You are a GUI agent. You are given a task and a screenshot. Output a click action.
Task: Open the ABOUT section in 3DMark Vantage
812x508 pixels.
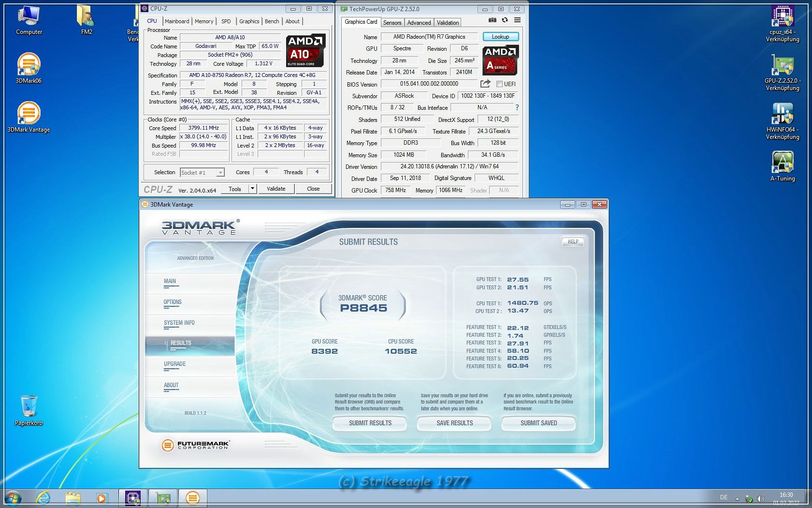click(x=190, y=387)
